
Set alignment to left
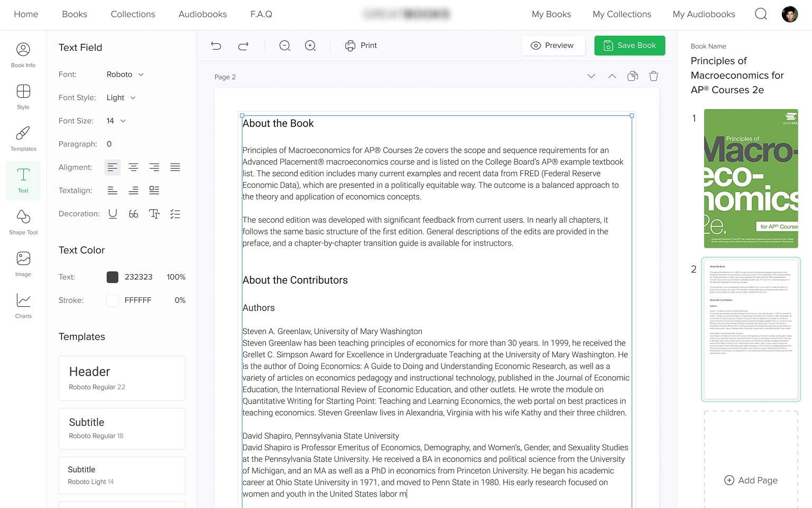[x=113, y=167]
